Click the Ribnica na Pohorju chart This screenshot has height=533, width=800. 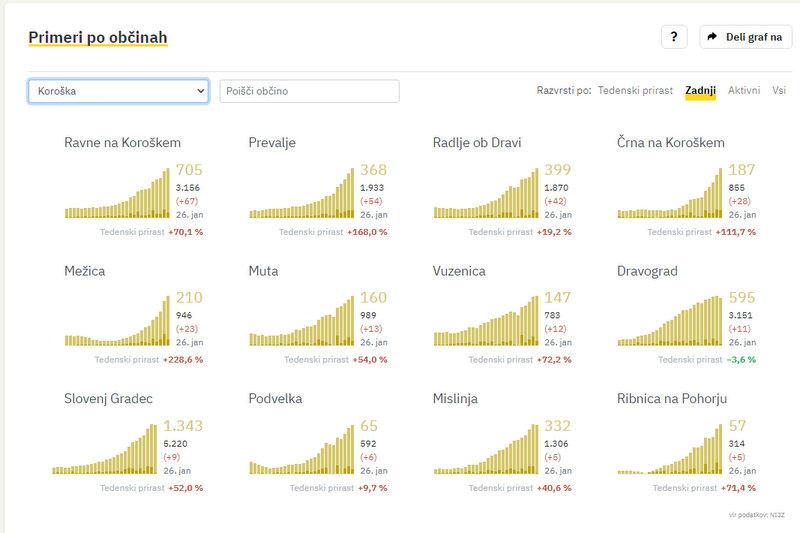pyautogui.click(x=670, y=448)
